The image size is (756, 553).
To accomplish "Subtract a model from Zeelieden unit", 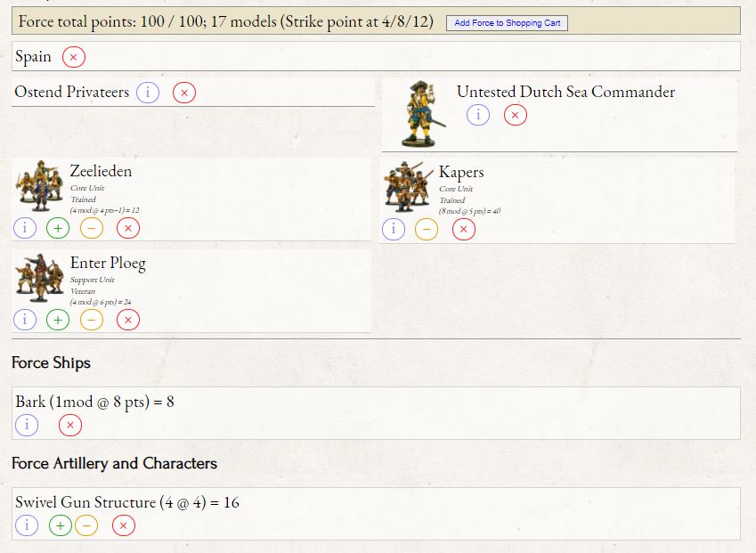I will pos(92,228).
